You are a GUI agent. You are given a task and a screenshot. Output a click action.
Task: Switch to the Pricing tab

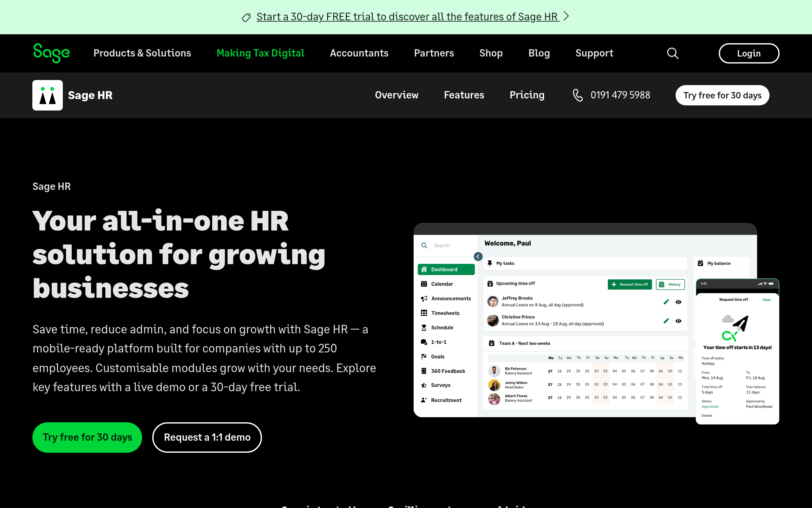click(x=527, y=95)
